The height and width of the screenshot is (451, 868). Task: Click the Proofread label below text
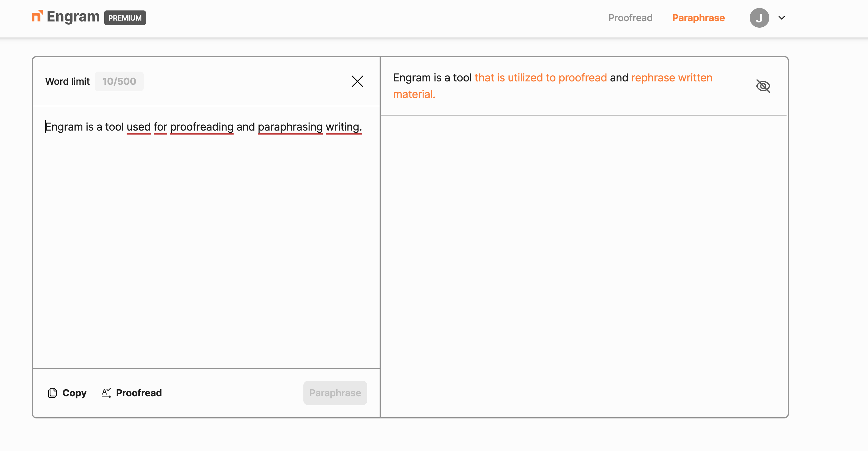[139, 393]
